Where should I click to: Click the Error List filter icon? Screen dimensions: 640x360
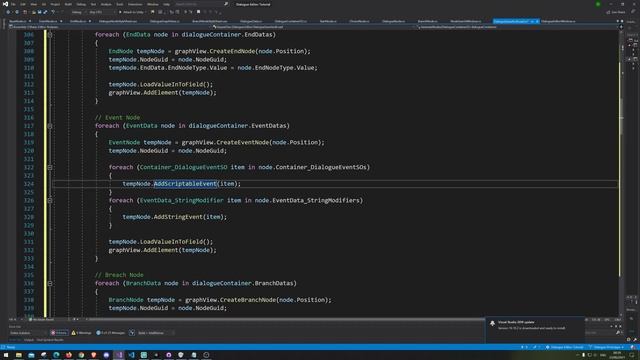coord(132,333)
